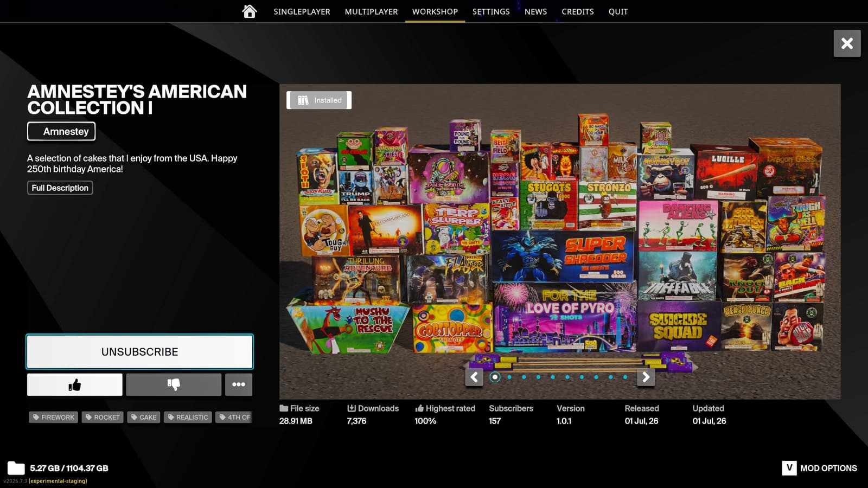
Task: Click the mod title Amnestey's American Collection I
Action: [x=137, y=100]
